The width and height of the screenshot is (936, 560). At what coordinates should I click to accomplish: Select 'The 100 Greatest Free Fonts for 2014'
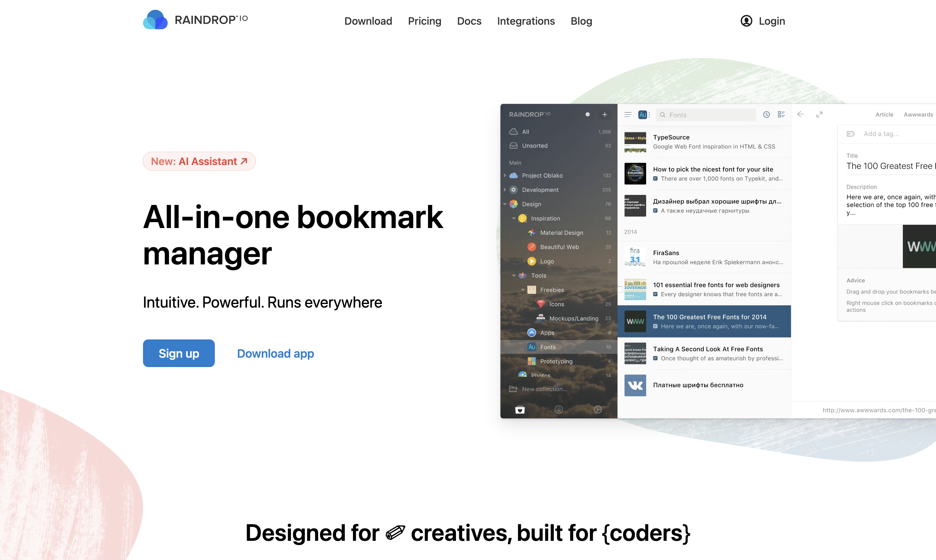click(704, 321)
